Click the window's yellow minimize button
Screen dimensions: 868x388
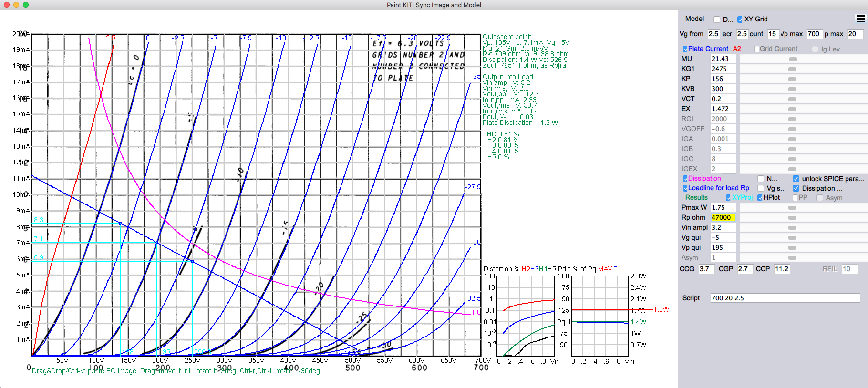(x=16, y=5)
